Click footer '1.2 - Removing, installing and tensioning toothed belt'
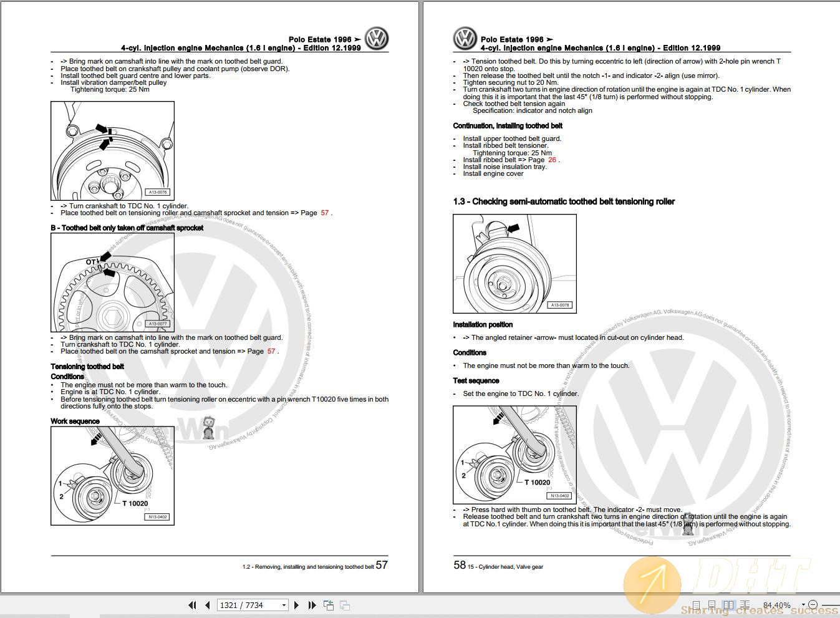Viewport: 840px width, 618px height. pyautogui.click(x=308, y=567)
